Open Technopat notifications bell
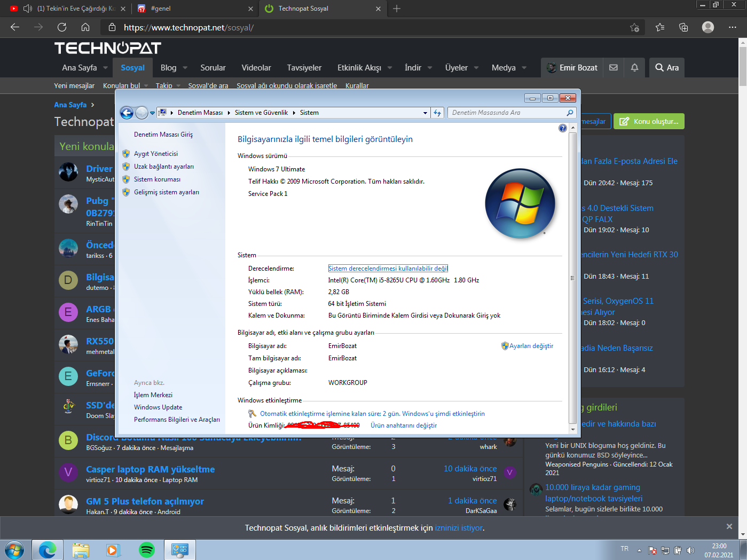Image resolution: width=747 pixels, height=560 pixels. (634, 68)
